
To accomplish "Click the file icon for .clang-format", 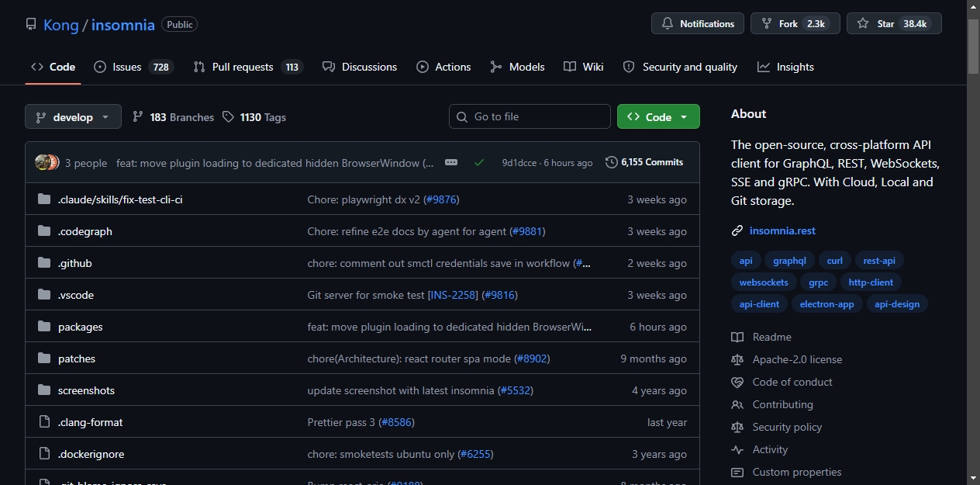I will point(44,422).
